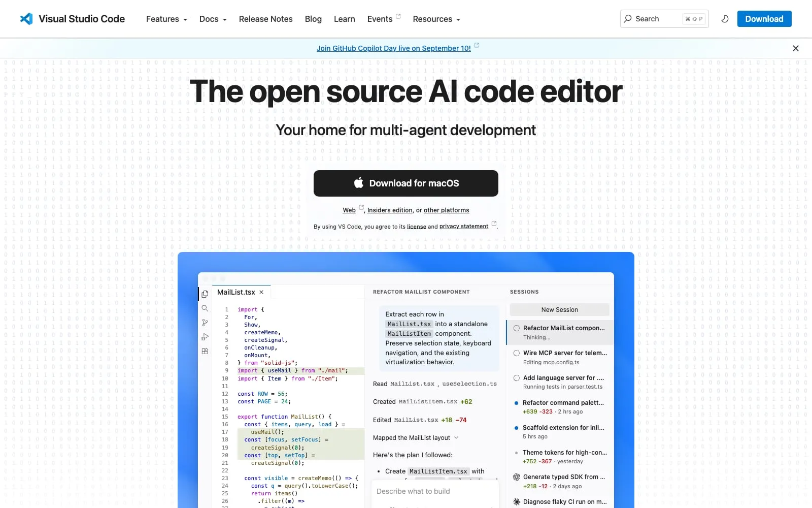This screenshot has width=812, height=508.
Task: Select the Add language server session circle
Action: 517,378
